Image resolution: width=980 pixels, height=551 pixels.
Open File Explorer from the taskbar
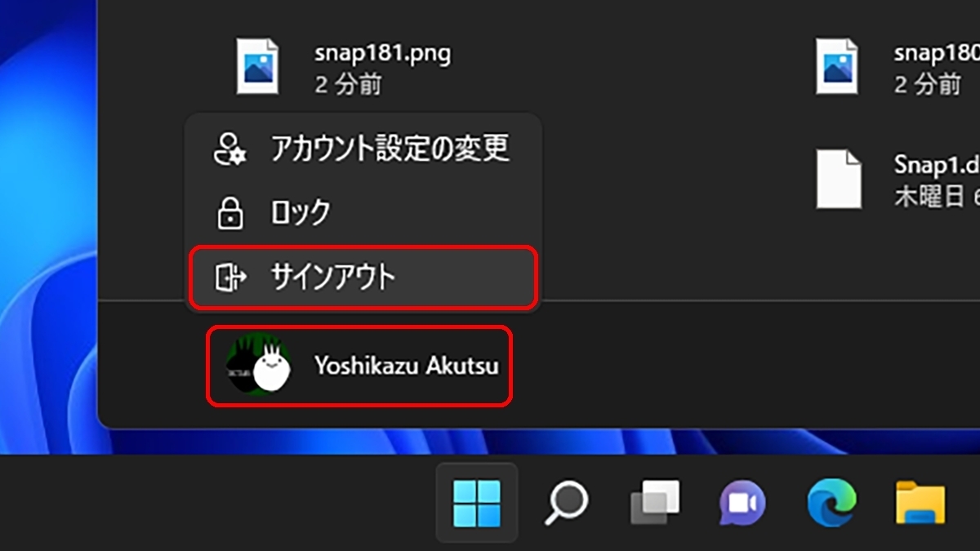point(920,503)
